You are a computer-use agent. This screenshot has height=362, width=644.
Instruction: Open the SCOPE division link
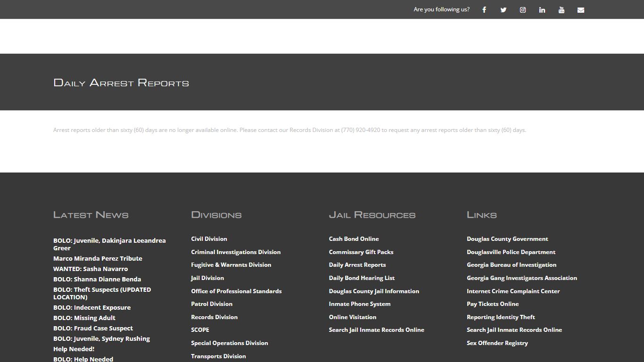coord(200,330)
